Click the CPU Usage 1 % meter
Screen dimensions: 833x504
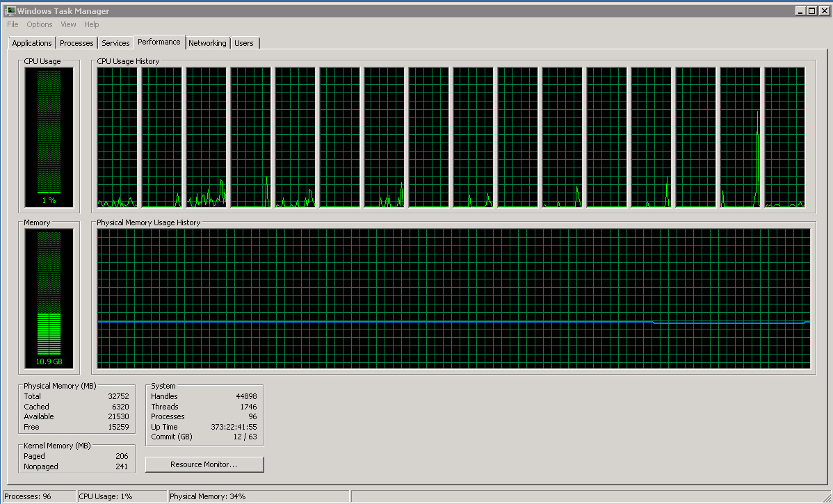point(49,137)
